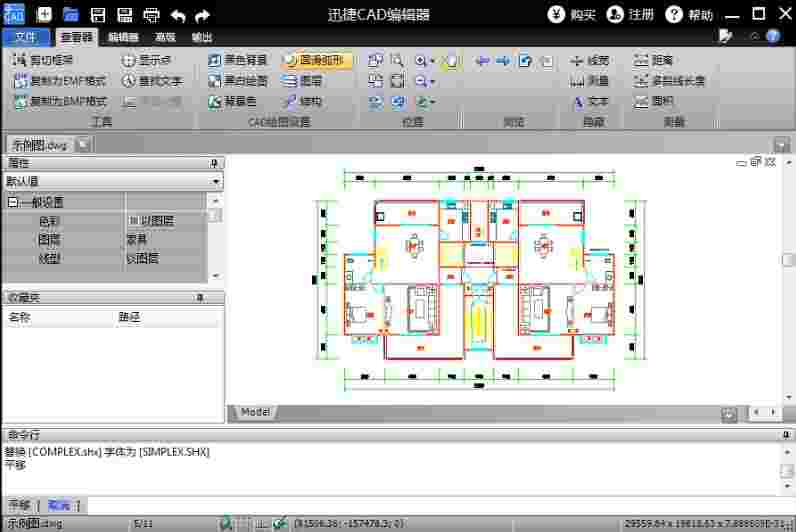
Task: Click the save icon in title bar
Action: coord(97,15)
